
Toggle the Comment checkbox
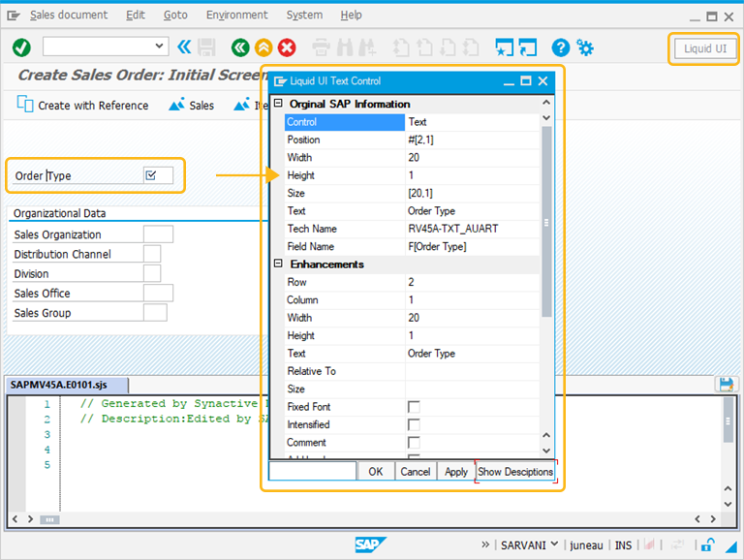pyautogui.click(x=414, y=443)
